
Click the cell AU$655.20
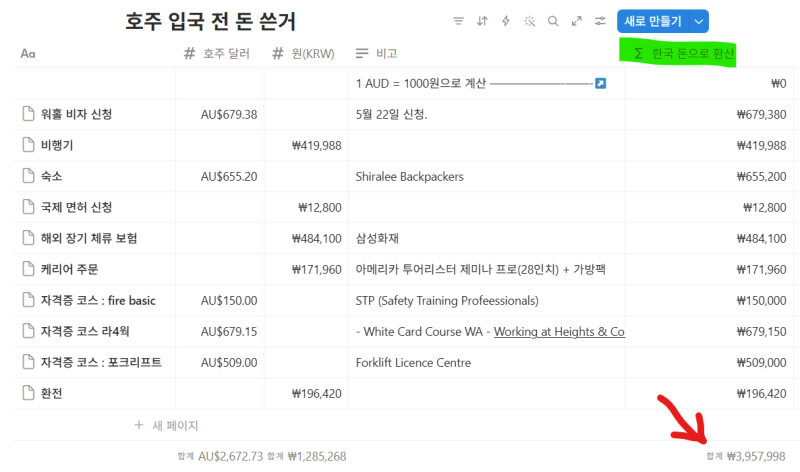pyautogui.click(x=220, y=177)
